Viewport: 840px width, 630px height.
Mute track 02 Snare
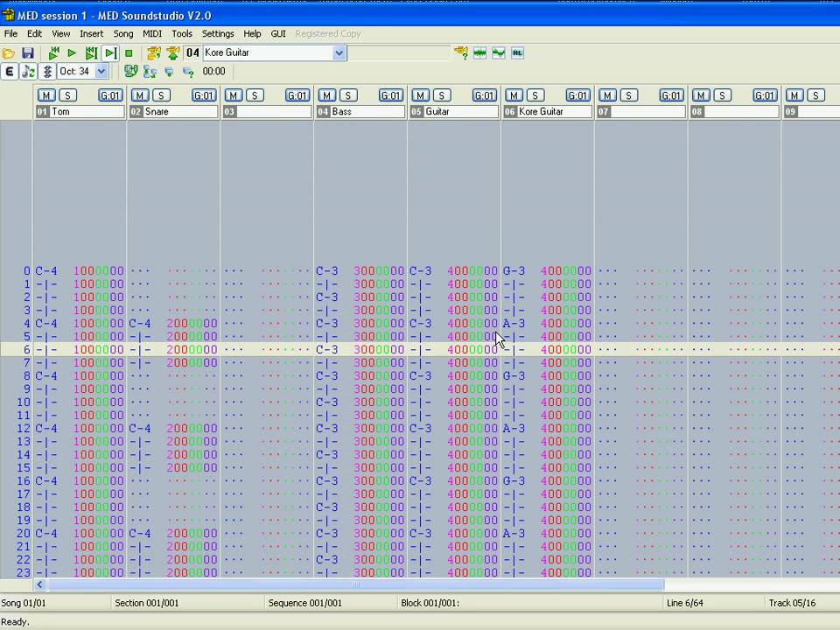pyautogui.click(x=140, y=95)
